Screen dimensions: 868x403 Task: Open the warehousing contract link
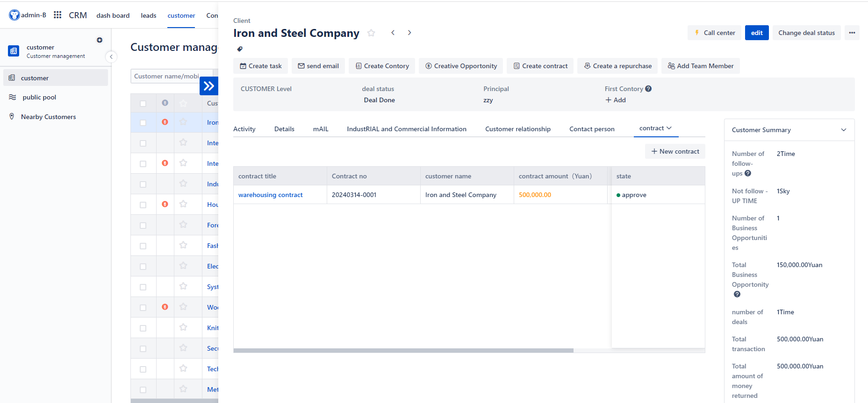click(x=270, y=195)
